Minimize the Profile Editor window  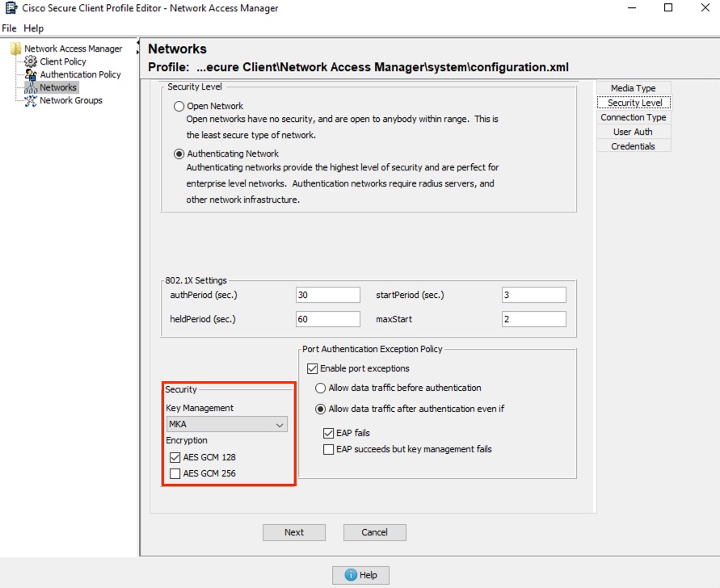[x=632, y=8]
